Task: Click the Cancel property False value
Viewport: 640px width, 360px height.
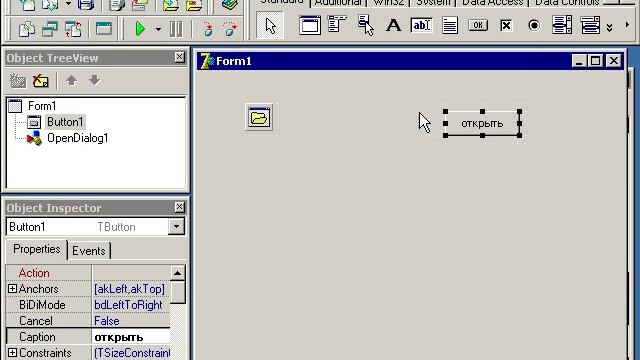Action: point(107,321)
